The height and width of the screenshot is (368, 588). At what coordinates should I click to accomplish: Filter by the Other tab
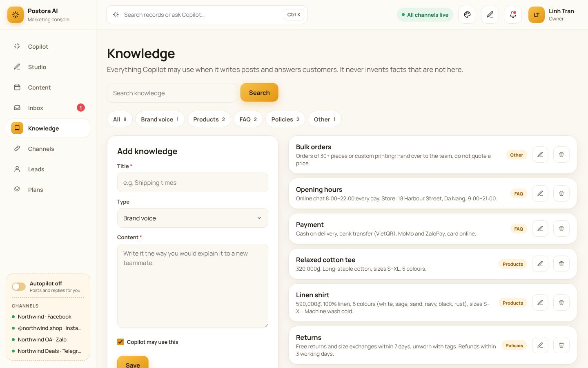pos(325,119)
